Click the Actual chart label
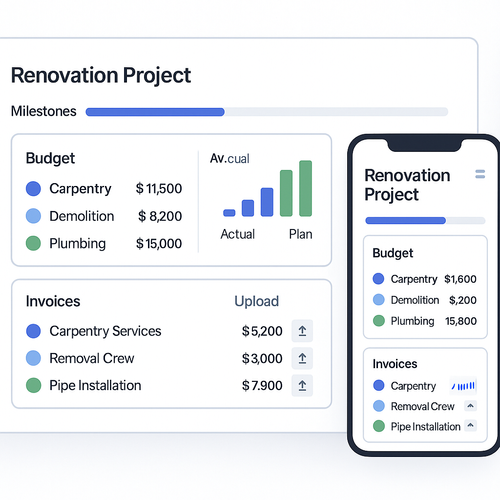Image resolution: width=500 pixels, height=500 pixels. pos(238,234)
